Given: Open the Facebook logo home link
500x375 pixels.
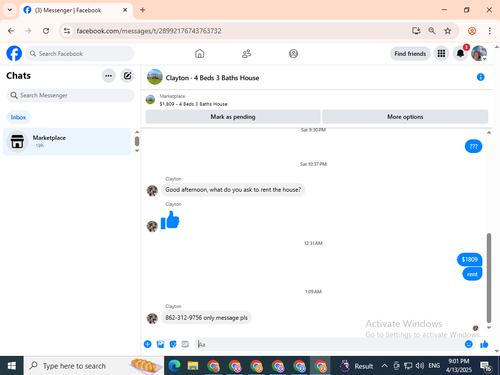Looking at the screenshot, I should (14, 53).
